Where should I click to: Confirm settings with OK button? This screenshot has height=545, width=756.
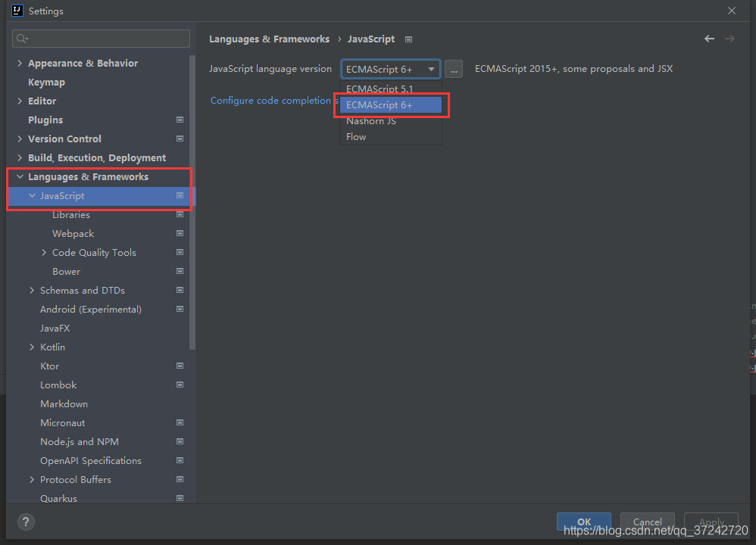584,522
